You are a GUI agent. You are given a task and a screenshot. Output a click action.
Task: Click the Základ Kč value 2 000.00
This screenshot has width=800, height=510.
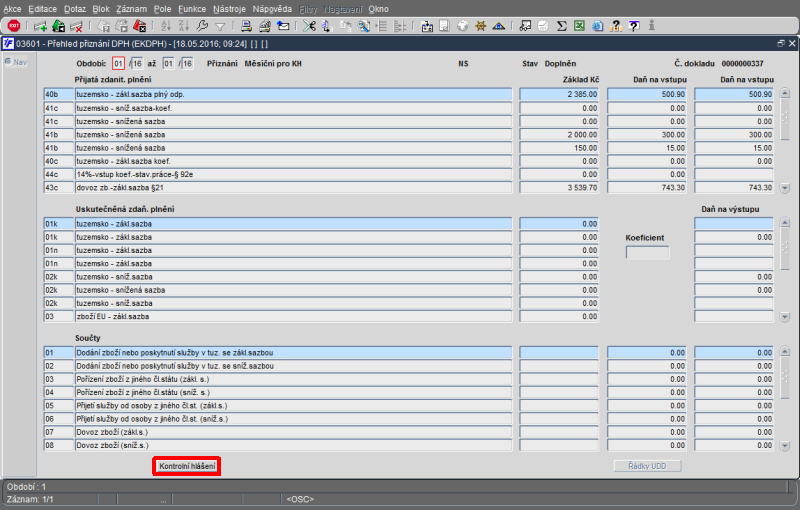coord(559,135)
